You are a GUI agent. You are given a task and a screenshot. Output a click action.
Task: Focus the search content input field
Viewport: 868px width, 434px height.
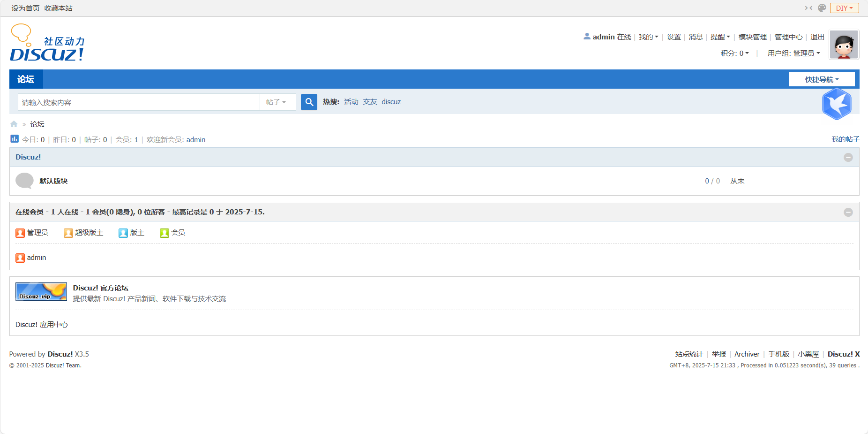(139, 102)
